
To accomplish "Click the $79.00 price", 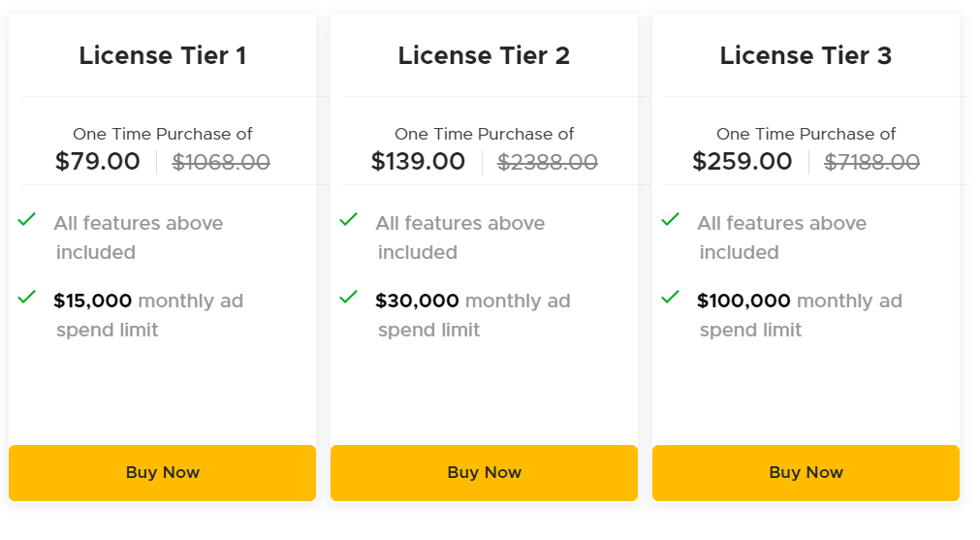I will [x=98, y=162].
